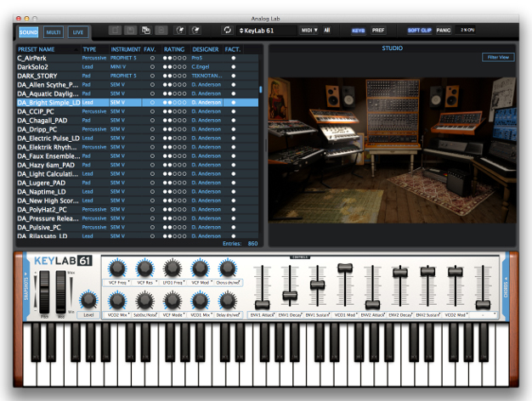532x401 pixels.
Task: Click the VCF Freq knob
Action: coord(116,269)
